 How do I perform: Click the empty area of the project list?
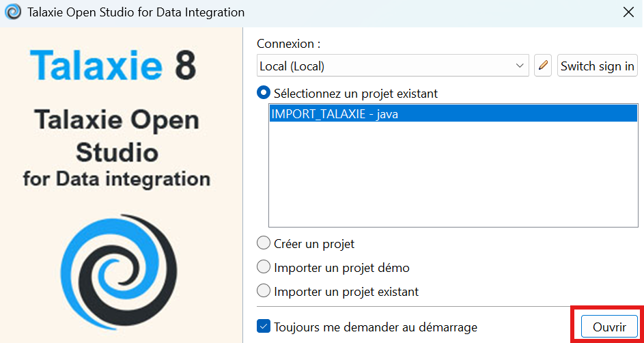453,178
